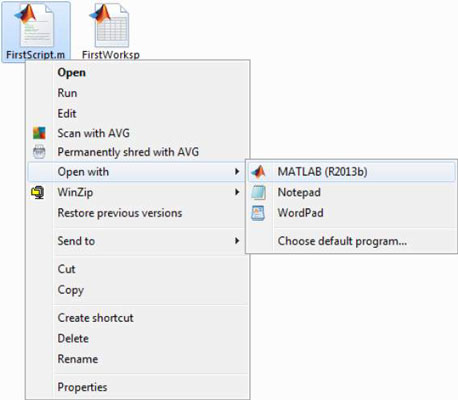Viewport: 458px width, 400px height.
Task: Select Scan with AVG
Action: pos(137,133)
